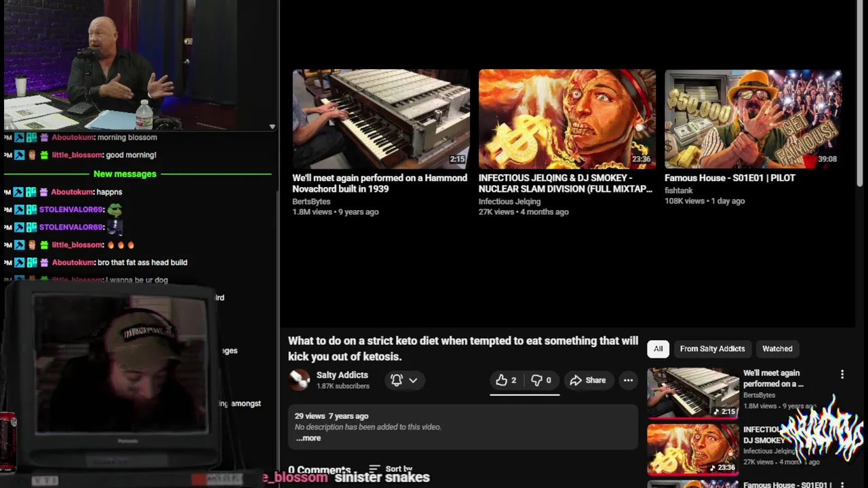Click the video title about strict keto diet

coord(463,348)
